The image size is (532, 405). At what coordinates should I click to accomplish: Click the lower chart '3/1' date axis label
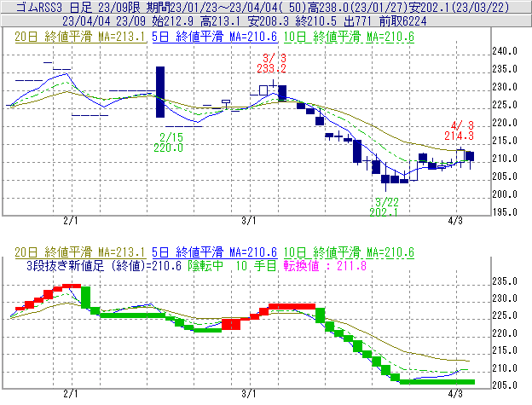click(x=249, y=394)
